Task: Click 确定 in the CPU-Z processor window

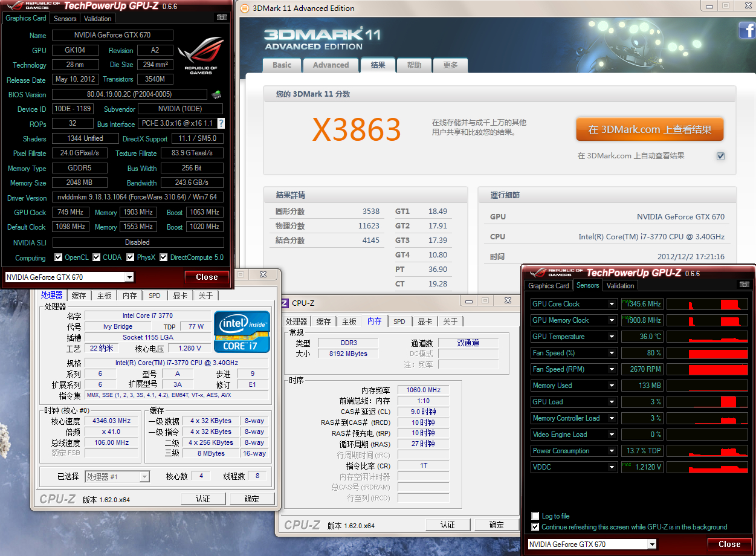Action: pos(251,499)
